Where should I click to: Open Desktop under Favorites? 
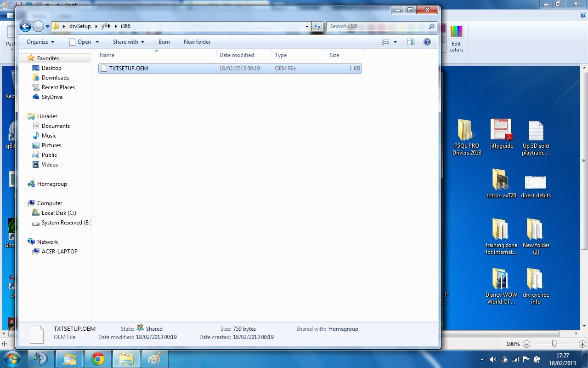pyautogui.click(x=51, y=68)
